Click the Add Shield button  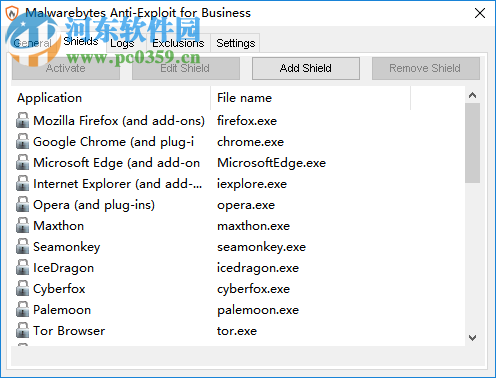(x=306, y=68)
